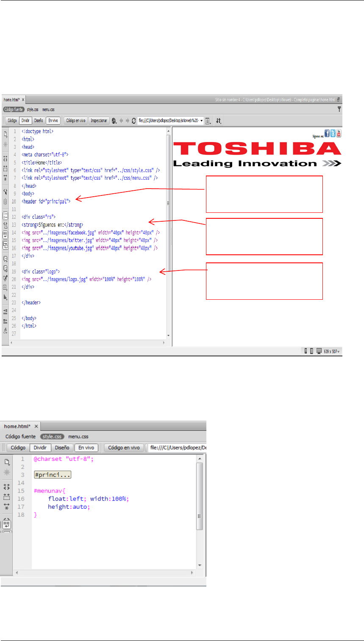Screen dimensions: 364x641
Task: Click the related files filter funnel icon
Action: point(339,109)
